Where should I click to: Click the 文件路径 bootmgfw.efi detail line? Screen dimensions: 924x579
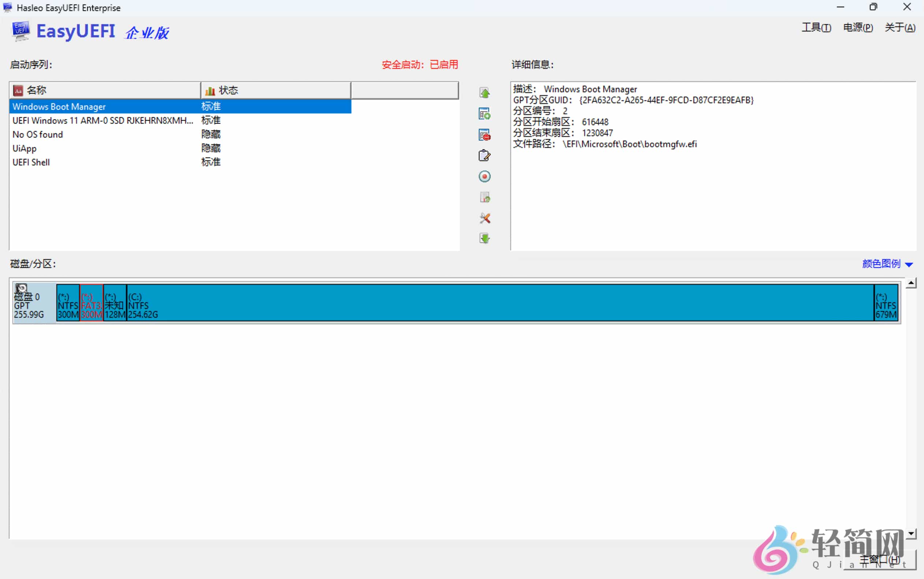605,144
